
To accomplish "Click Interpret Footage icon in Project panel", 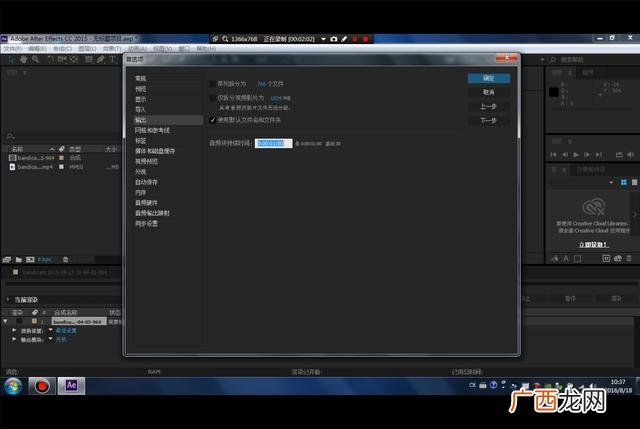I will [x=7, y=260].
